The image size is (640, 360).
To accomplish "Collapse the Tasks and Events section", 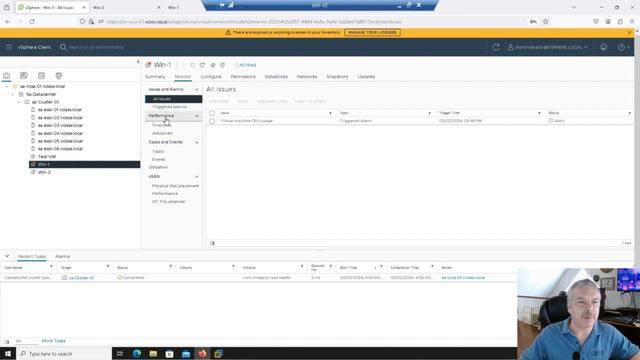I will tap(197, 142).
